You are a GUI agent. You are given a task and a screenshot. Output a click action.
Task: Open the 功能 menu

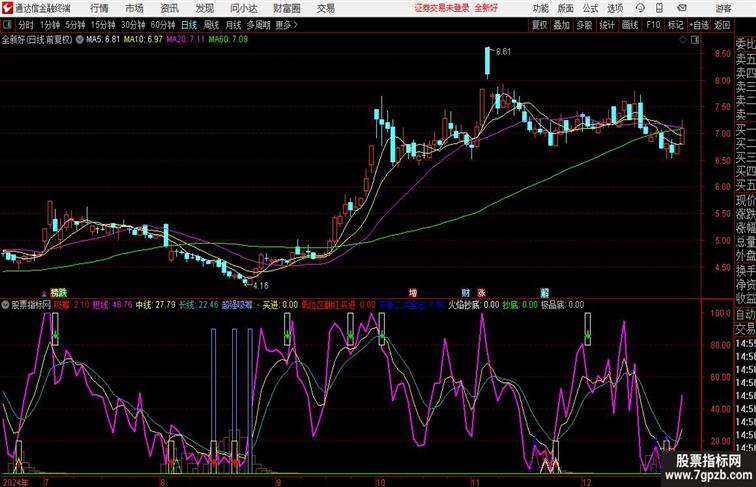pos(540,8)
